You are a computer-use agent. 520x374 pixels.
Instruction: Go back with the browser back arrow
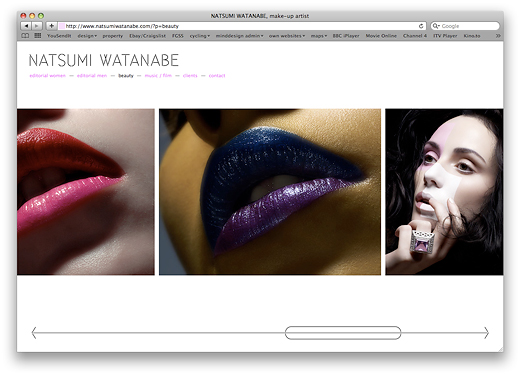click(26, 26)
